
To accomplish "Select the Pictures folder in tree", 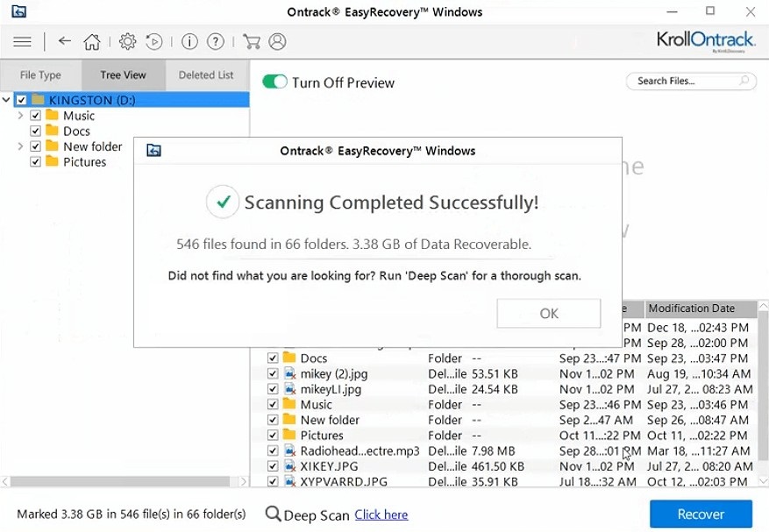I will [84, 162].
